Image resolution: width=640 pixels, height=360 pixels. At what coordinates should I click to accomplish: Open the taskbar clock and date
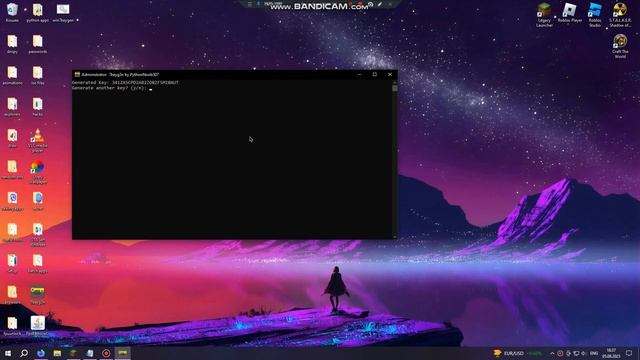611,353
